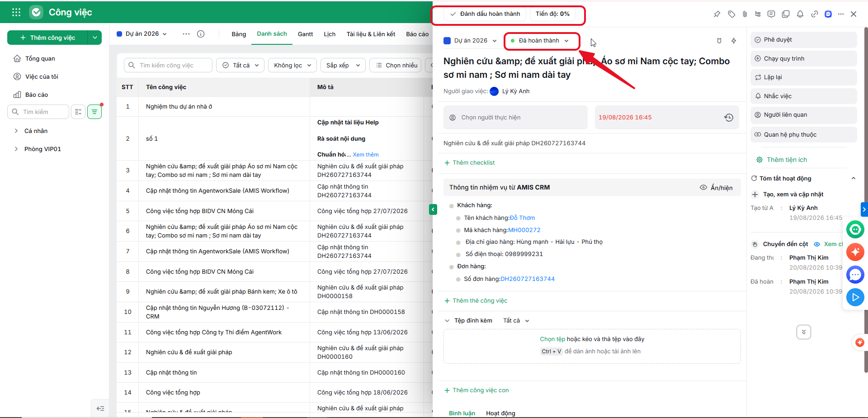The image size is (868, 418).
Task: Click the Thêm công việc button
Action: tap(48, 38)
